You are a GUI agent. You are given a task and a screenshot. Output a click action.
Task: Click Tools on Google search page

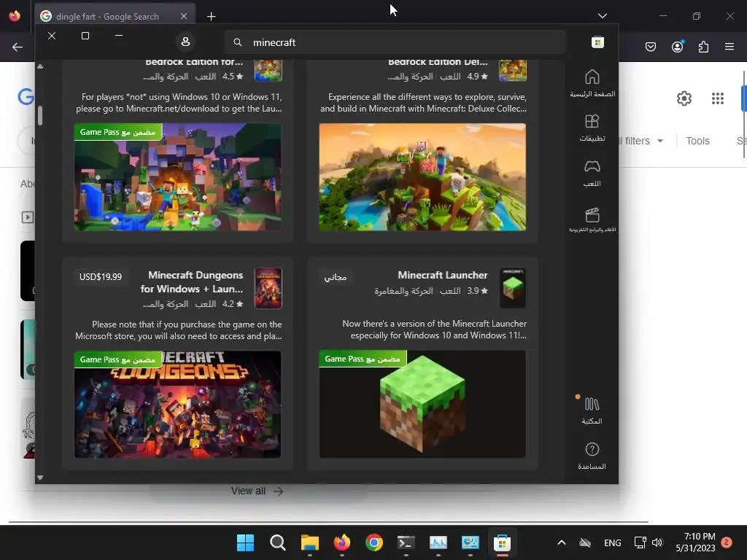point(697,141)
